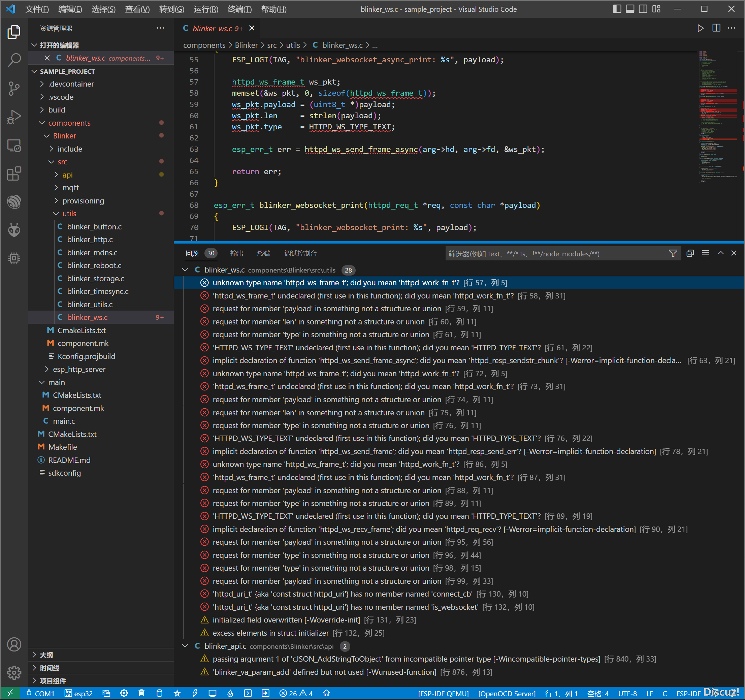Switch to the 输出 output tab
Image resolution: width=745 pixels, height=700 pixels.
pos(236,254)
